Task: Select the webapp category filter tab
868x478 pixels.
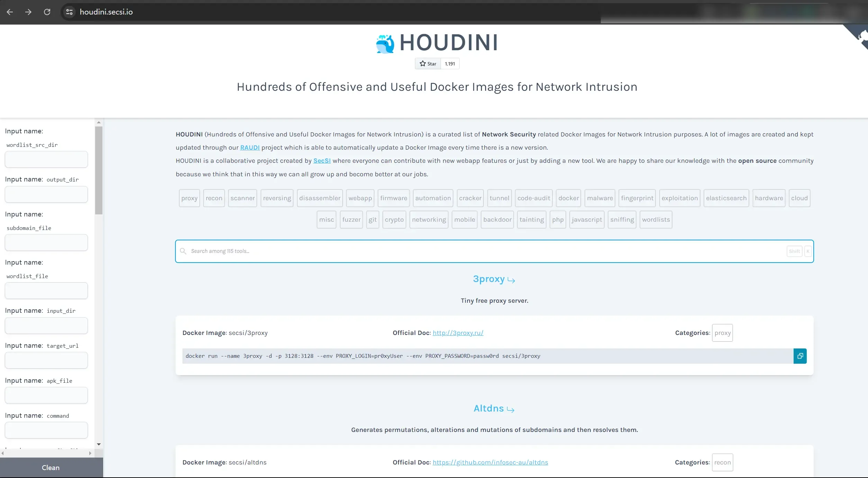Action: click(x=360, y=198)
